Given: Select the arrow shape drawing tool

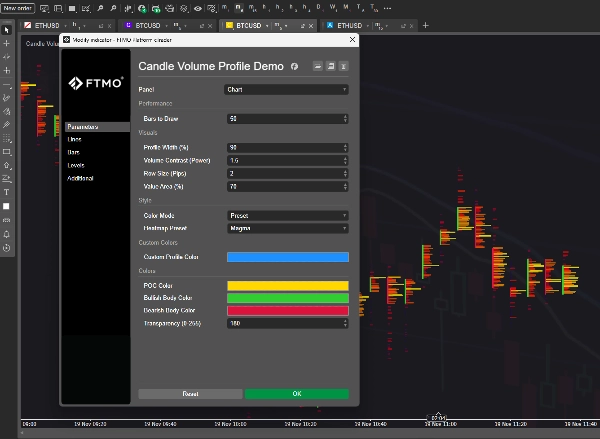Looking at the screenshot, I should tap(7, 165).
